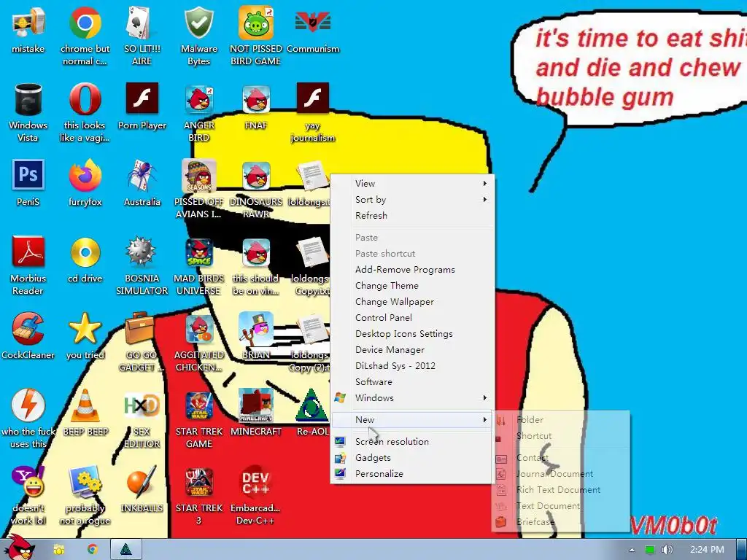Select Personalize in the context menu

click(412, 474)
